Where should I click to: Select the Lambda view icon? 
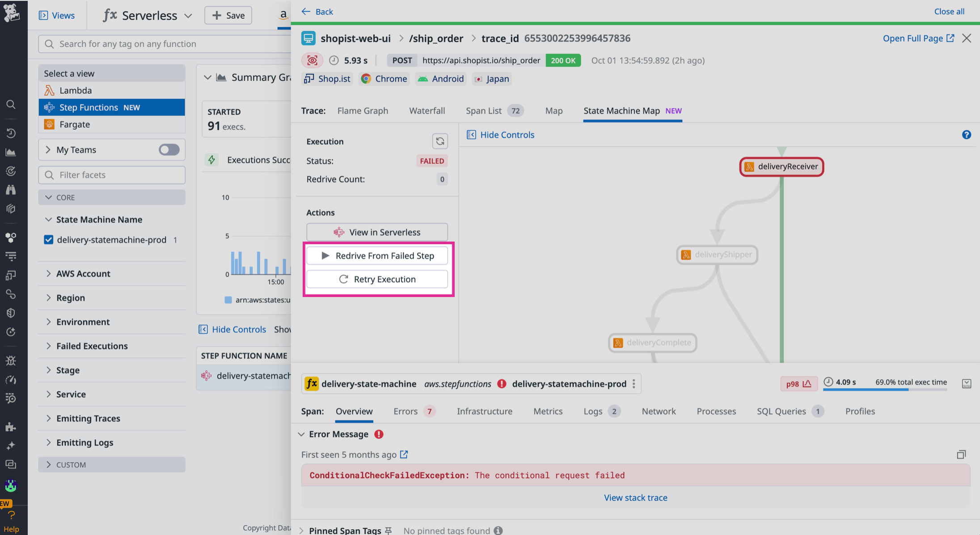click(x=49, y=90)
